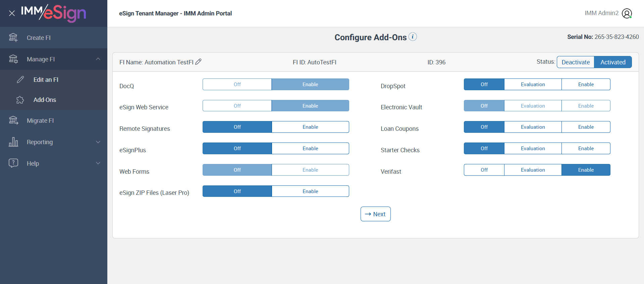This screenshot has width=644, height=284.
Task: Turn off the Verifast add-on
Action: (484, 170)
